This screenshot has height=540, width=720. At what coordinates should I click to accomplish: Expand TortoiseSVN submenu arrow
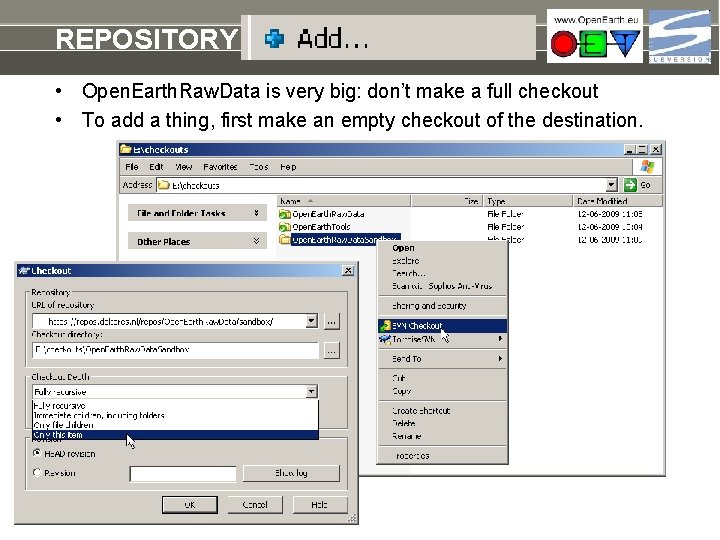point(500,339)
